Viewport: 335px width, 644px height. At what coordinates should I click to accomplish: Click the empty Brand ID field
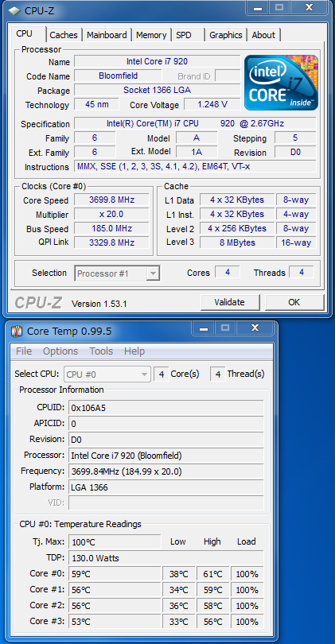coord(228,76)
